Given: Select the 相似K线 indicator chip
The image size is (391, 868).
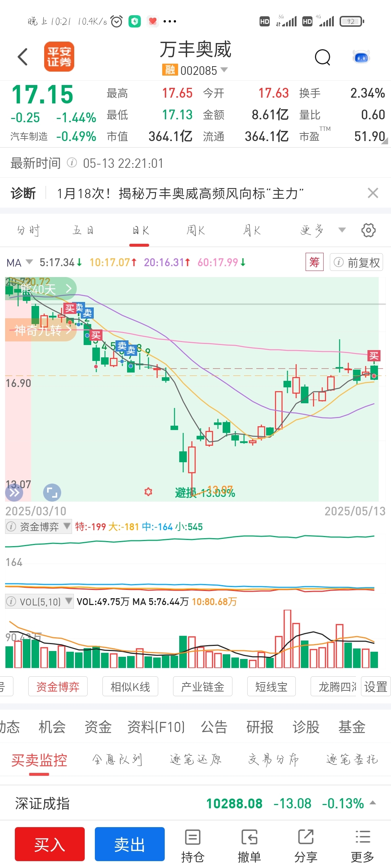Looking at the screenshot, I should 130,686.
